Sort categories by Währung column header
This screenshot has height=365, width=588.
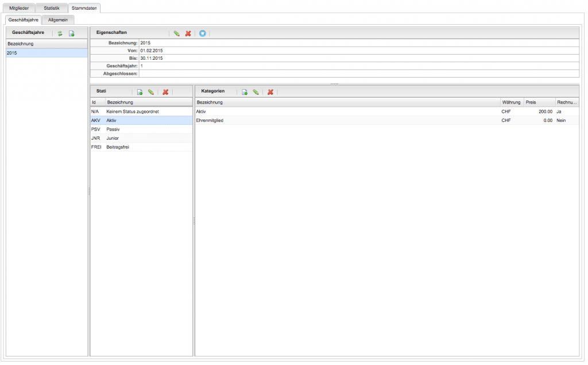[512, 102]
